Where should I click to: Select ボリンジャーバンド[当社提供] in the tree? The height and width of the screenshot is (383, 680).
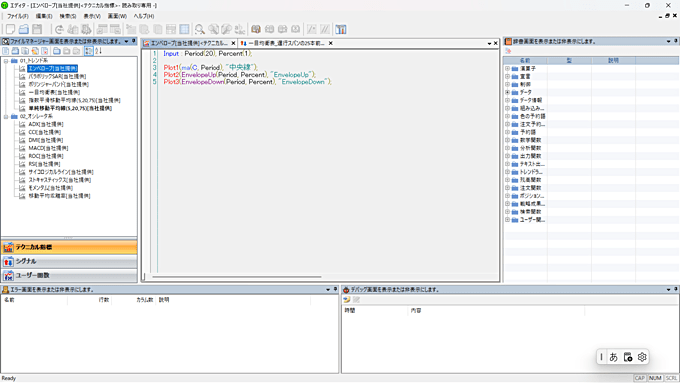(x=59, y=84)
